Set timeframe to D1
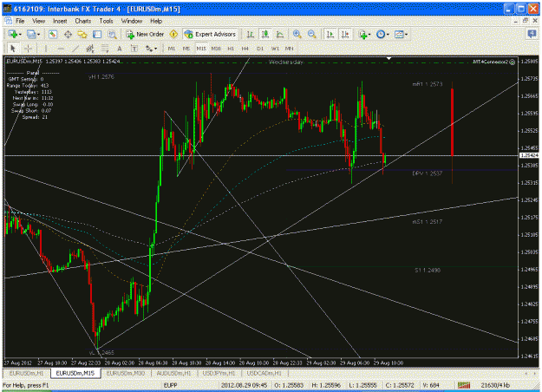The image size is (542, 392). [260, 49]
